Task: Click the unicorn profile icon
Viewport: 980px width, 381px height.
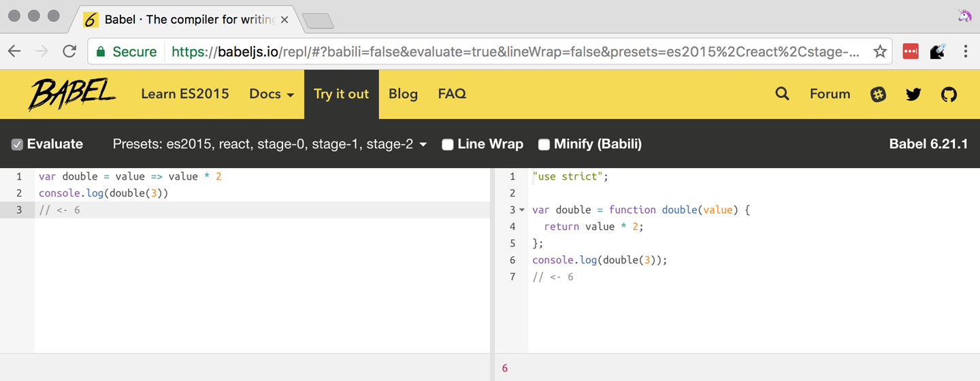Action: 964,16
